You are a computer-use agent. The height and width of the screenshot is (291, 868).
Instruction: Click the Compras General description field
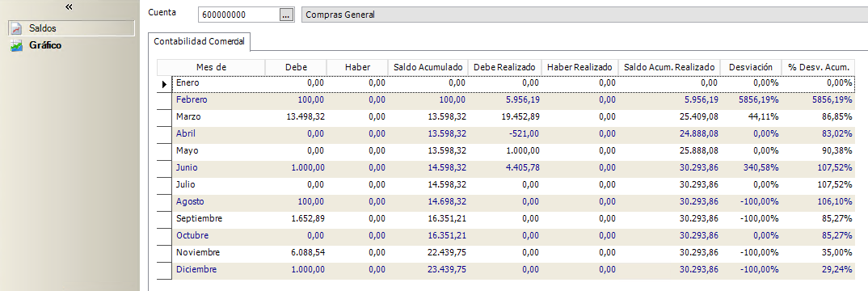click(x=584, y=15)
